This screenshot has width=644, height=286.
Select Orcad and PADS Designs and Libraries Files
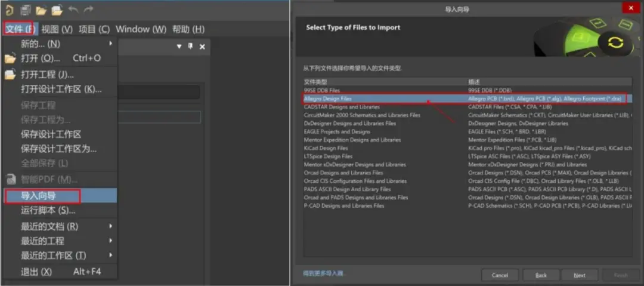tap(468, 198)
